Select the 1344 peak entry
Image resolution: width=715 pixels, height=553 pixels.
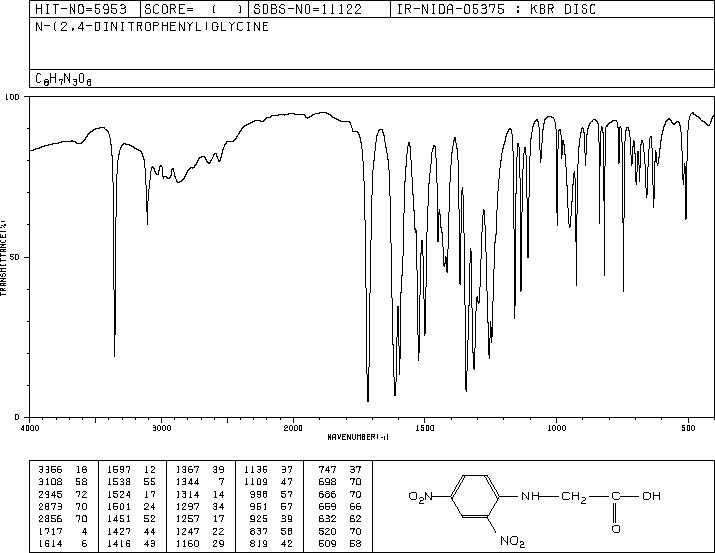coord(200,482)
